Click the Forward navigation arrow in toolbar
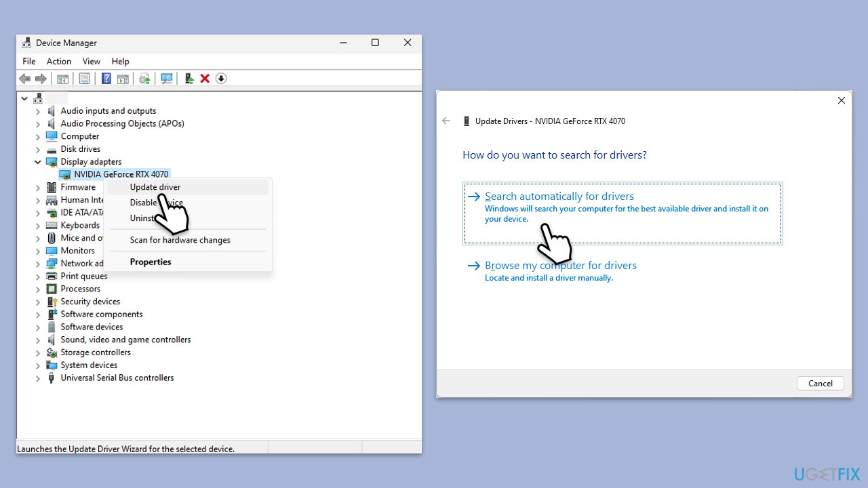The width and height of the screenshot is (868, 488). [40, 78]
